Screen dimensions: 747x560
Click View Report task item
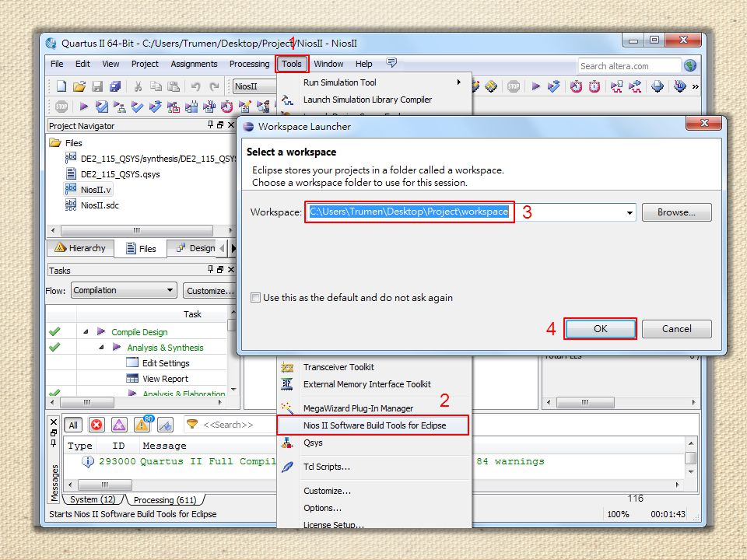pos(165,379)
